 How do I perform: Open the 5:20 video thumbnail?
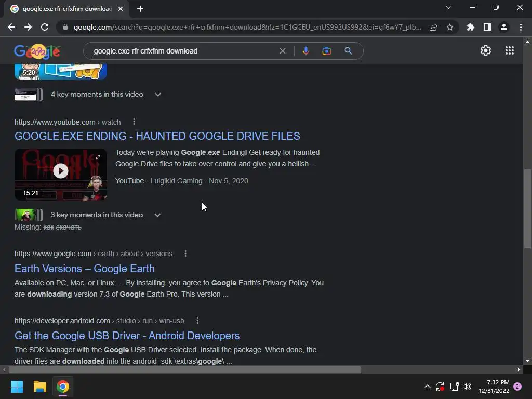click(61, 72)
